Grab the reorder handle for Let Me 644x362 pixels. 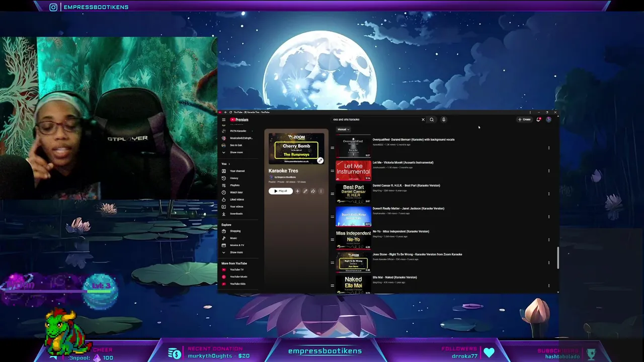[332, 171]
